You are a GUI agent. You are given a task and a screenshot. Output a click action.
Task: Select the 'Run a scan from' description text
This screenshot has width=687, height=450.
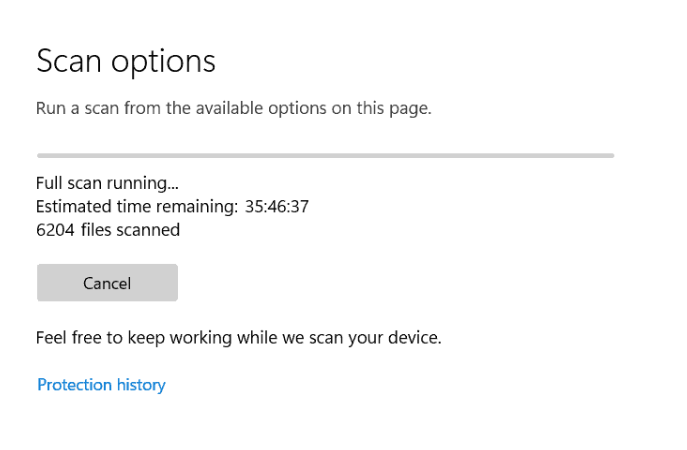pyautogui.click(x=234, y=108)
